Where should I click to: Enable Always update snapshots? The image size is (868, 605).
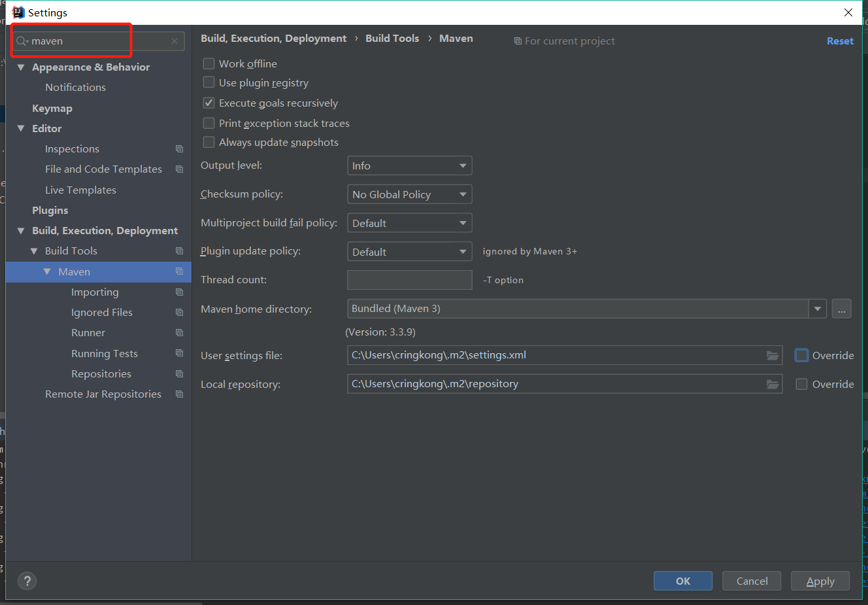coord(209,142)
